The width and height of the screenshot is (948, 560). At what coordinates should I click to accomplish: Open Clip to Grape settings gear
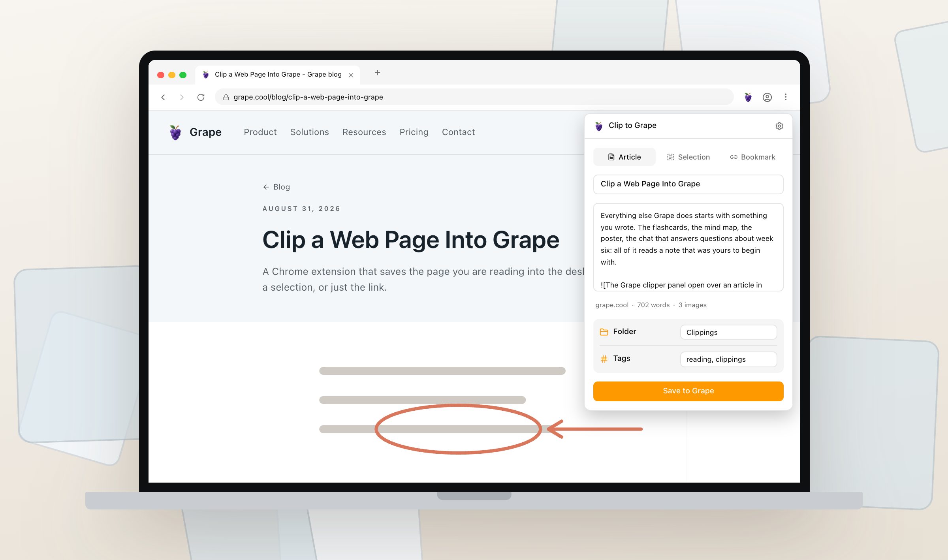[x=779, y=126]
